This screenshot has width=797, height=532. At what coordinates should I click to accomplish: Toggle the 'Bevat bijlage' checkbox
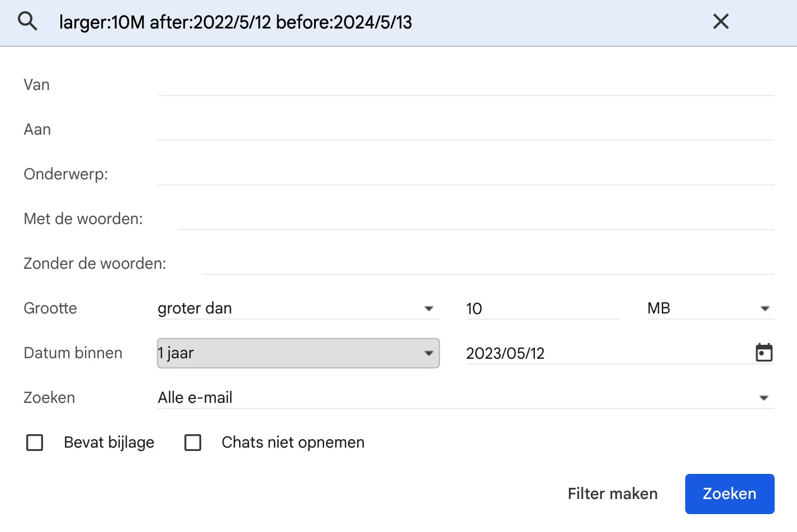(x=35, y=443)
